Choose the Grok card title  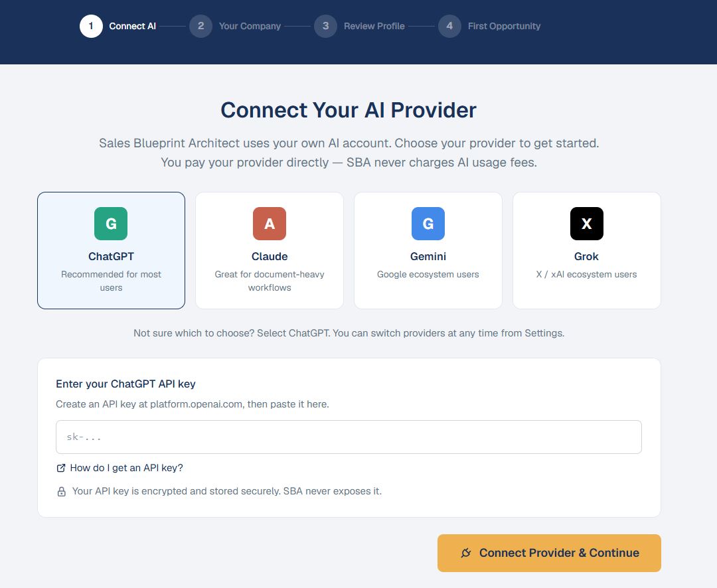coord(587,257)
